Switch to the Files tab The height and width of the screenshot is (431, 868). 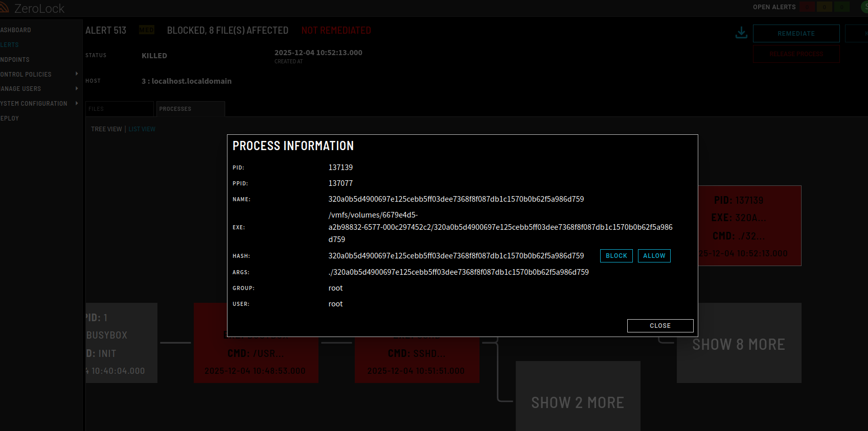coord(119,109)
